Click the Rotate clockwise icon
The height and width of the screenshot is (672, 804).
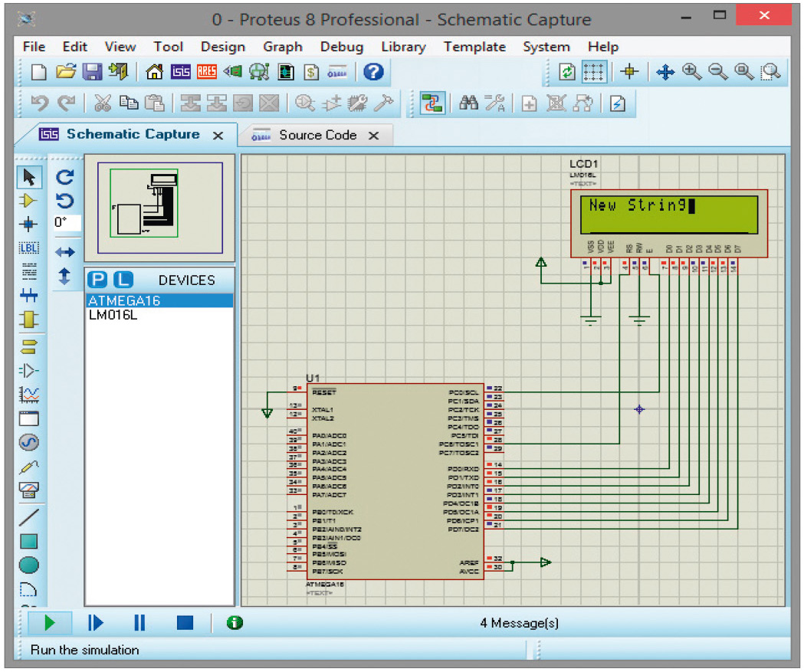(66, 178)
